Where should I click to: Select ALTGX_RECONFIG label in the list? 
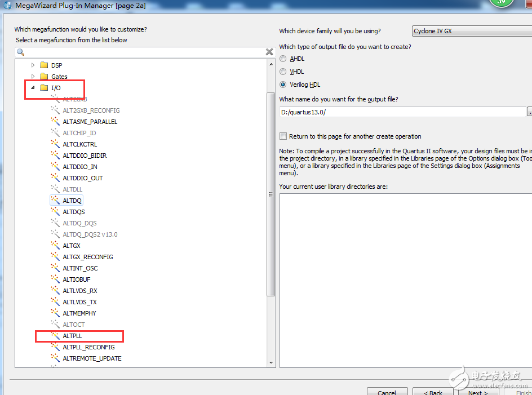pos(88,257)
